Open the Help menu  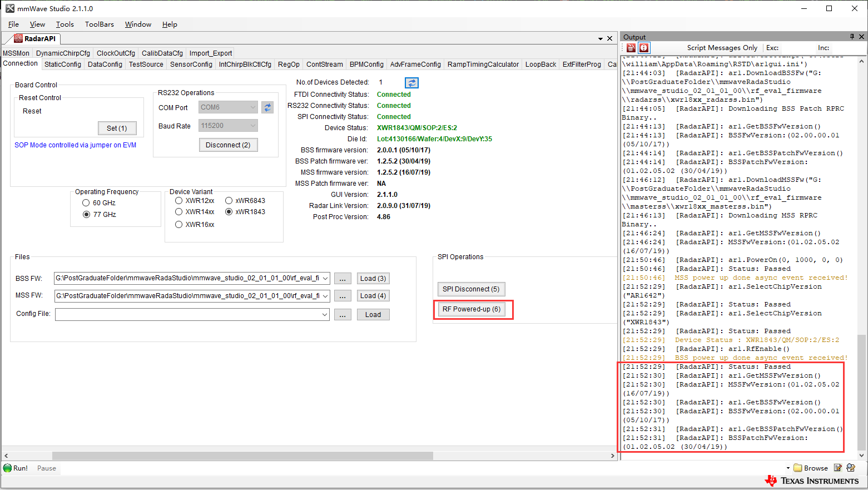(x=170, y=24)
